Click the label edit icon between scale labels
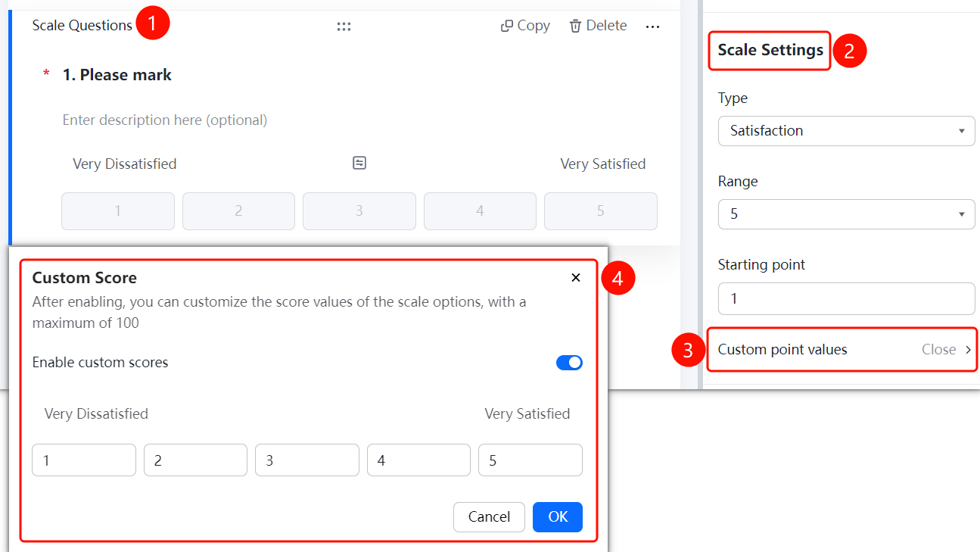Image resolution: width=980 pixels, height=552 pixels. (359, 163)
